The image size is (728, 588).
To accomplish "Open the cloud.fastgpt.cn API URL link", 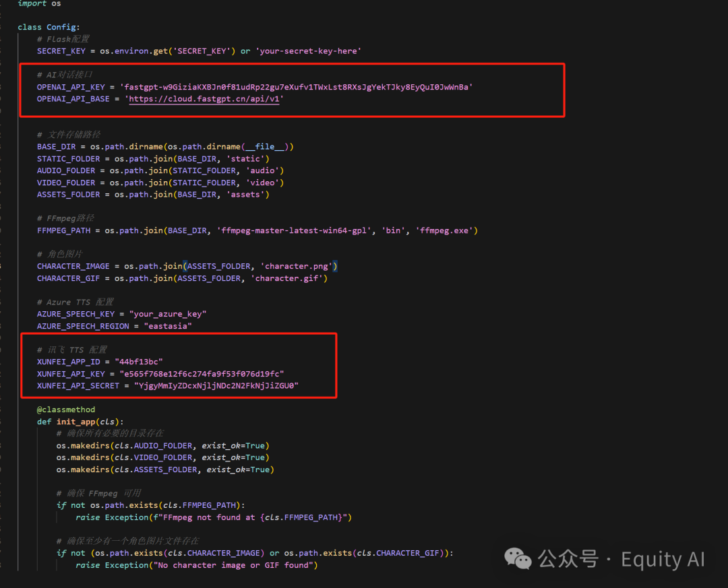I will click(x=204, y=99).
